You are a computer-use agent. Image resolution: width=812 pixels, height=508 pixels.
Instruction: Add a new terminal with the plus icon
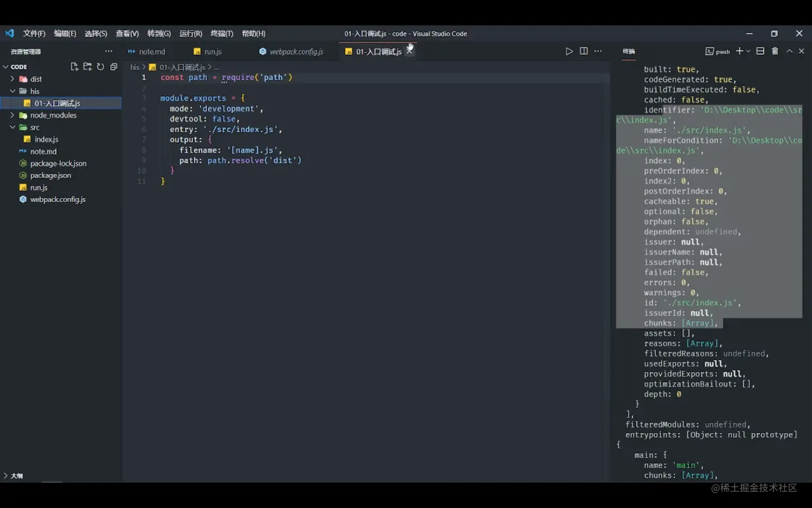(739, 51)
